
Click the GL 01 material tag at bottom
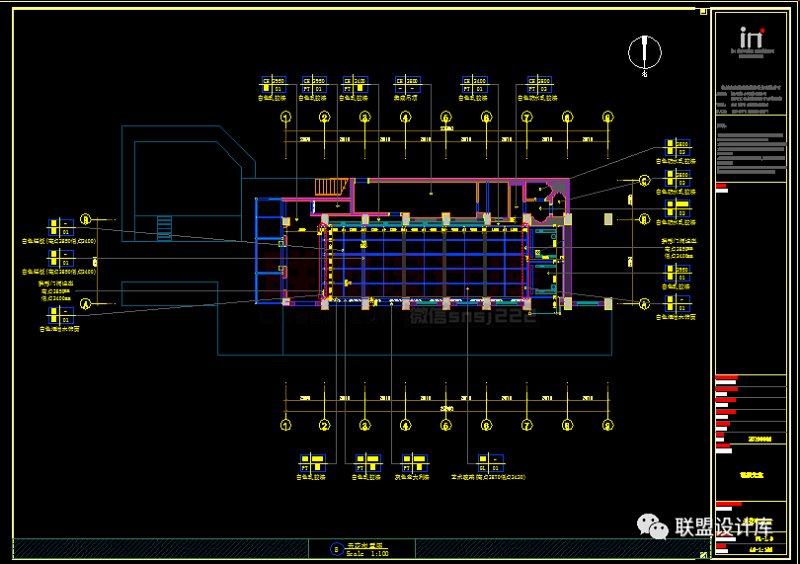pos(490,463)
